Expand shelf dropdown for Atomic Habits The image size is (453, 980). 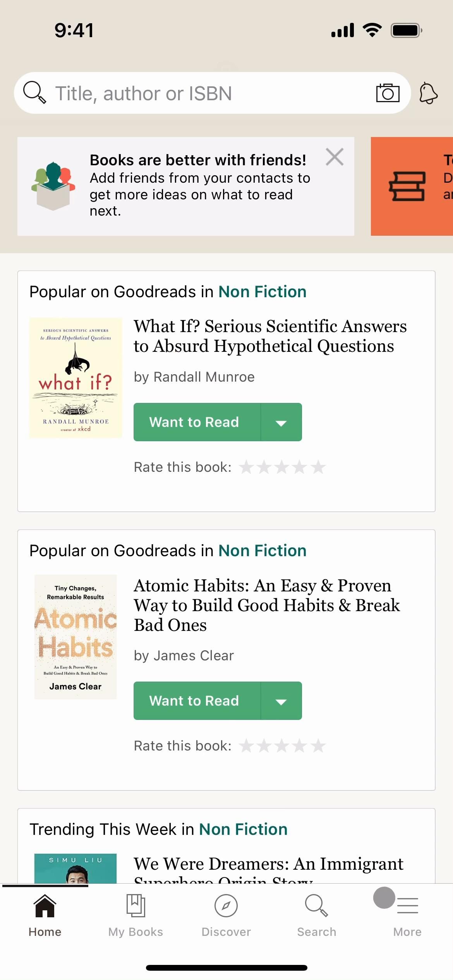pyautogui.click(x=281, y=701)
